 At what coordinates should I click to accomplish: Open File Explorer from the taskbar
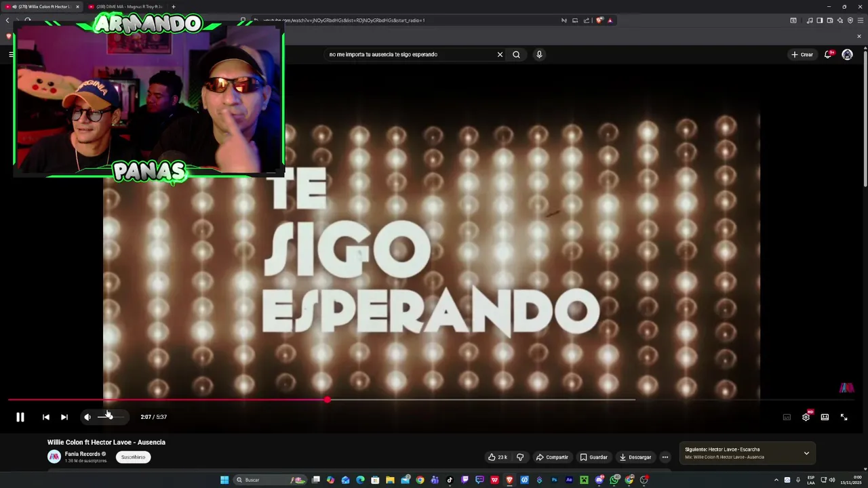(390, 480)
